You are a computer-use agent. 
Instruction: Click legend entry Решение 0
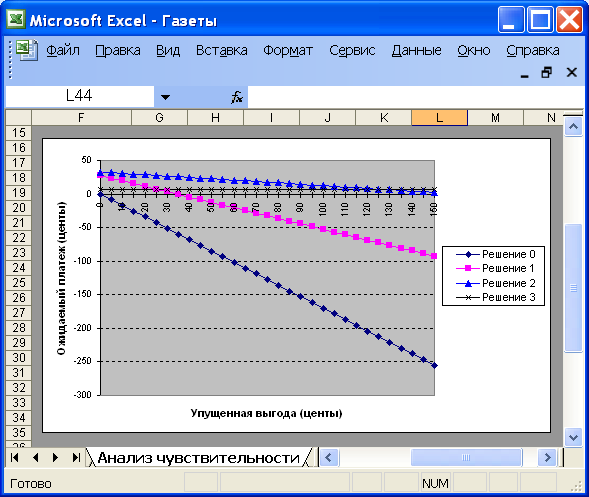[496, 254]
